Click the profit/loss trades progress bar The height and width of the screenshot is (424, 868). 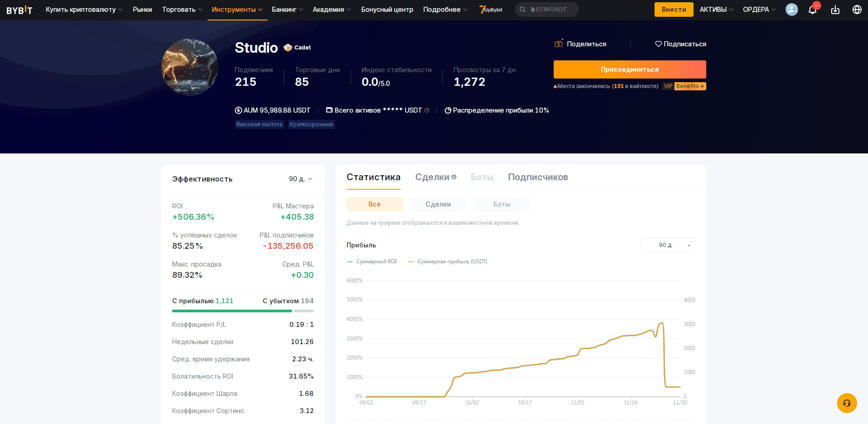pyautogui.click(x=243, y=311)
